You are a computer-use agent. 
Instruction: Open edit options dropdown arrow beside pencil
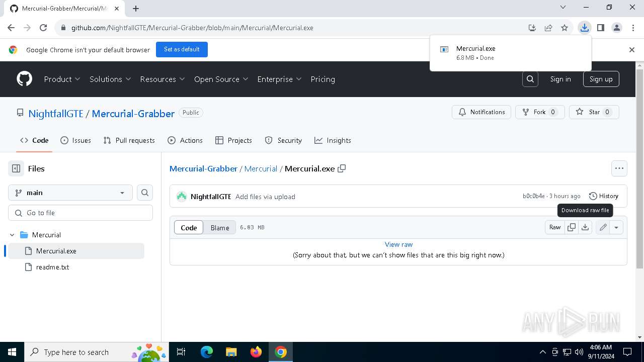(x=616, y=227)
